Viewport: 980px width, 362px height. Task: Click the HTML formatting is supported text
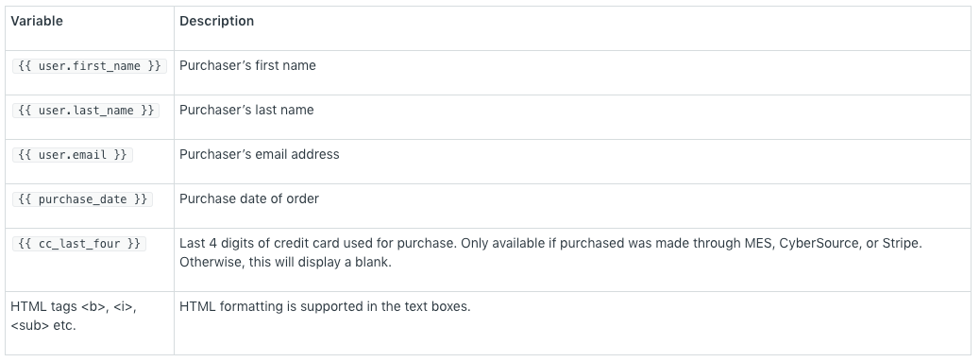click(325, 306)
